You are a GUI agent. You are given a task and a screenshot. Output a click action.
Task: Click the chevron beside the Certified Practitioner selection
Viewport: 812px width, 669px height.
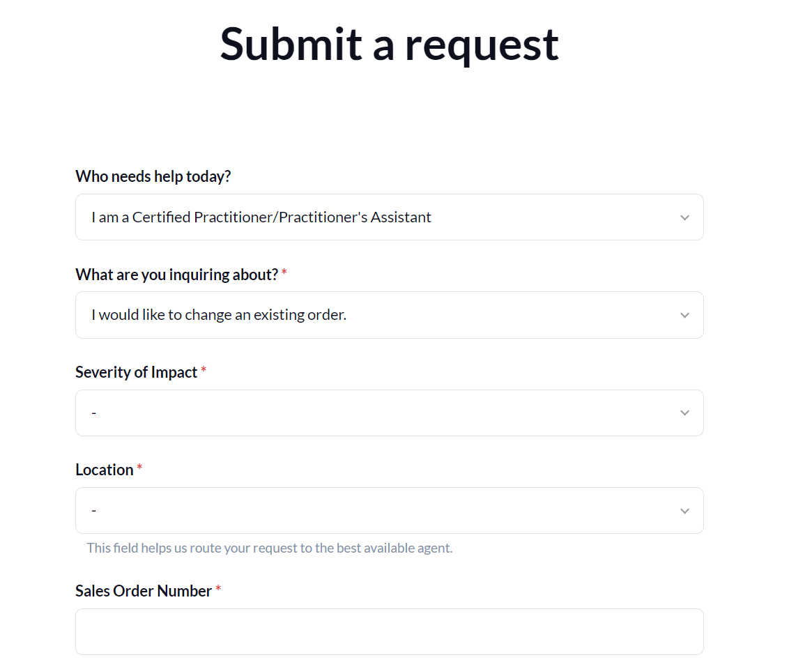(684, 217)
